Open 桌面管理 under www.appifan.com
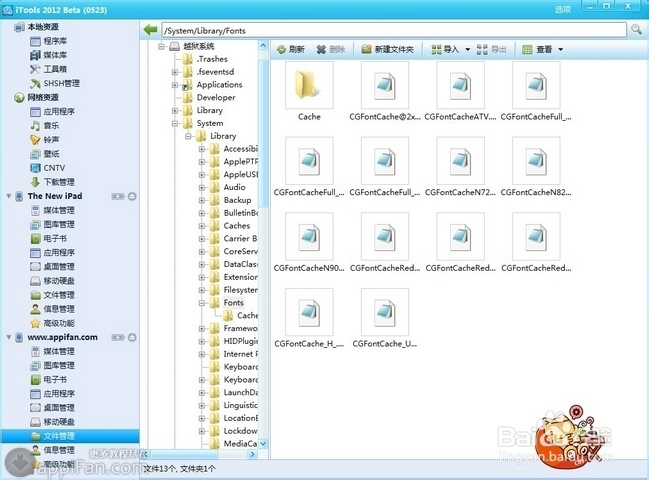649x480 pixels. tap(53, 408)
